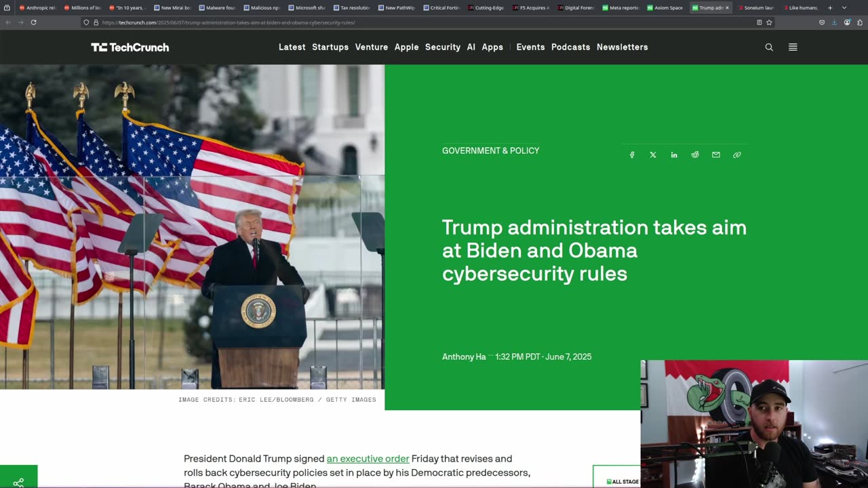Open the Government & Policy category link
Screen dimensions: 868x488
pyautogui.click(x=490, y=150)
